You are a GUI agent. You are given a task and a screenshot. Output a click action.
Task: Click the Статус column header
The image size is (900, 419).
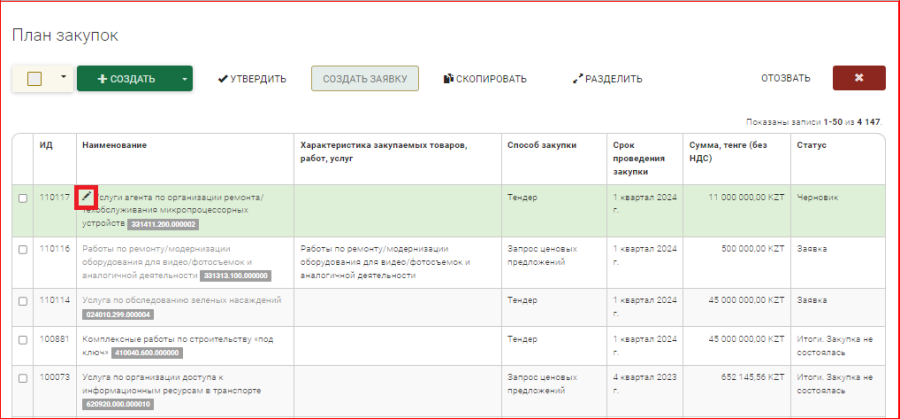click(x=811, y=146)
